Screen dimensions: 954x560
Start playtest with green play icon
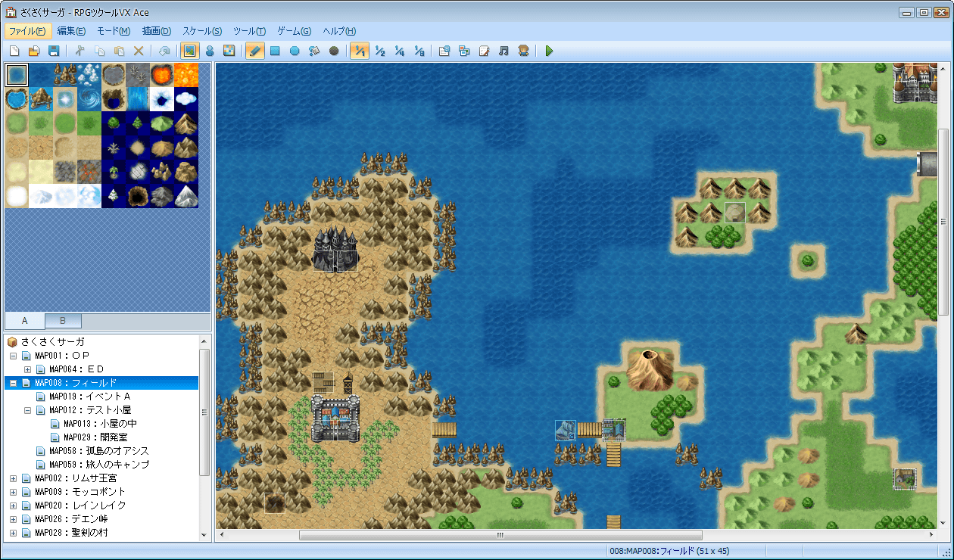click(549, 51)
